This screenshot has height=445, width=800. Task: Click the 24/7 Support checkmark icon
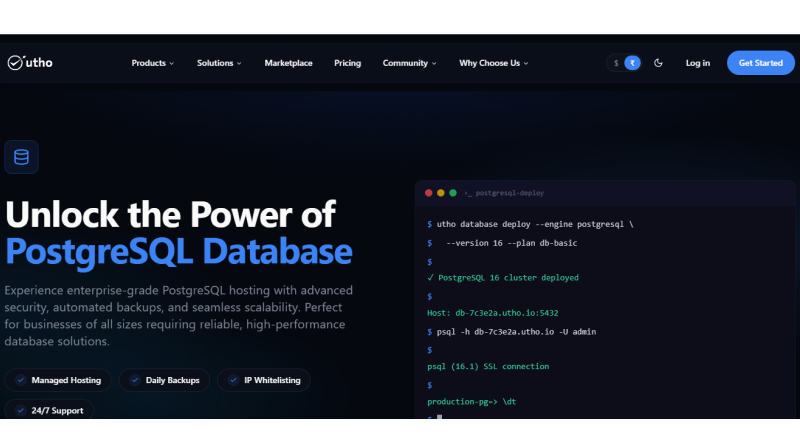click(x=20, y=410)
